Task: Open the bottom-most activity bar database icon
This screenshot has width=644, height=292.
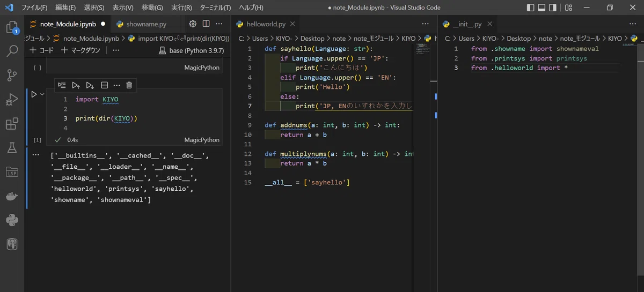Action: tap(12, 244)
